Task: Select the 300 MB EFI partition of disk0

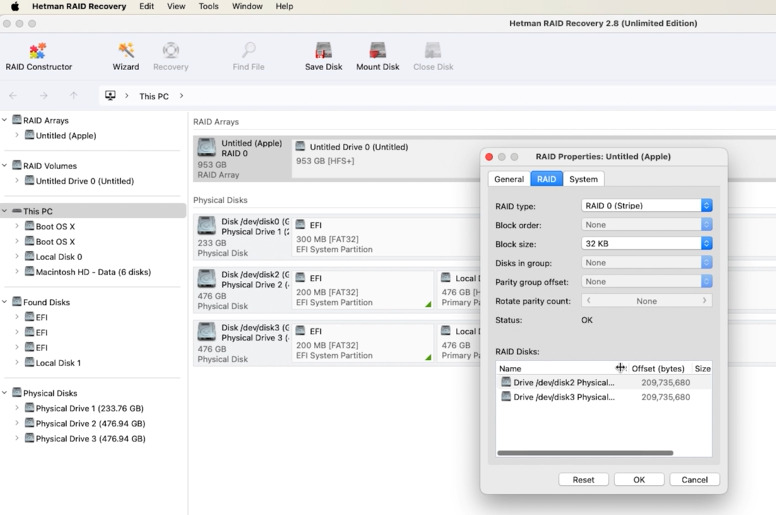Action: tap(386, 237)
